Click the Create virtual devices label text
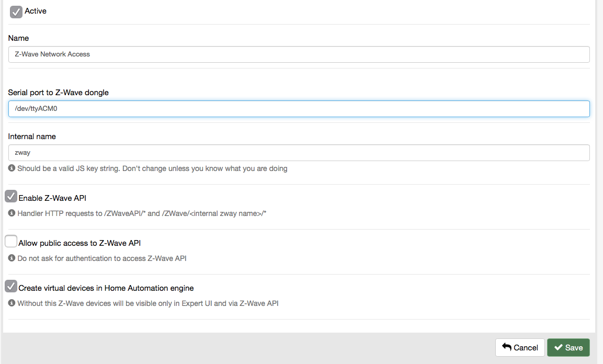Screen dimensions: 603x364 [x=106, y=288]
